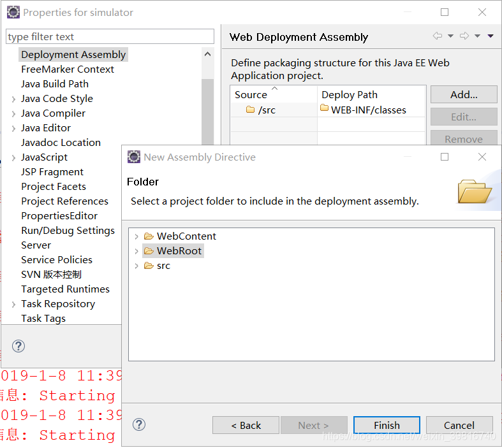
Task: Select the WEB-INF/classes deploy path cell
Action: (x=371, y=110)
